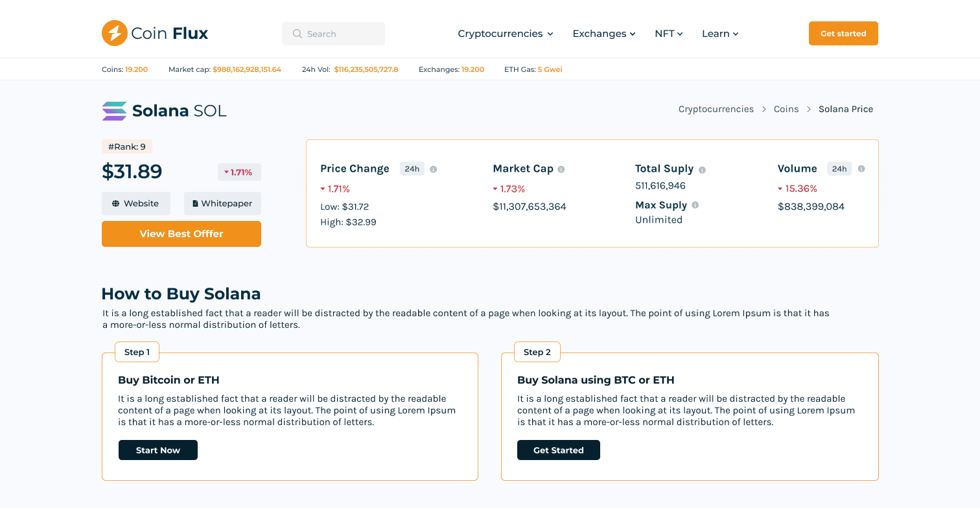Click the Coin Flux lightning logo icon
Viewport: 980px width, 508px height.
point(115,33)
